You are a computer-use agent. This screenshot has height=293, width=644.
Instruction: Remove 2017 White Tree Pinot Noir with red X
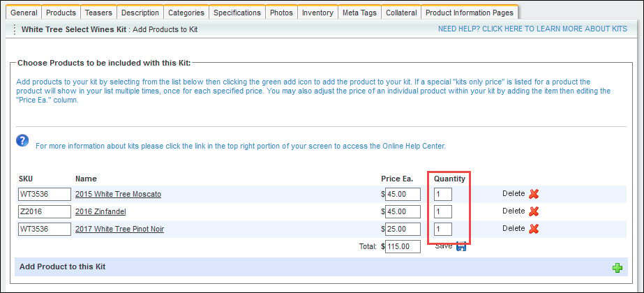tap(534, 229)
